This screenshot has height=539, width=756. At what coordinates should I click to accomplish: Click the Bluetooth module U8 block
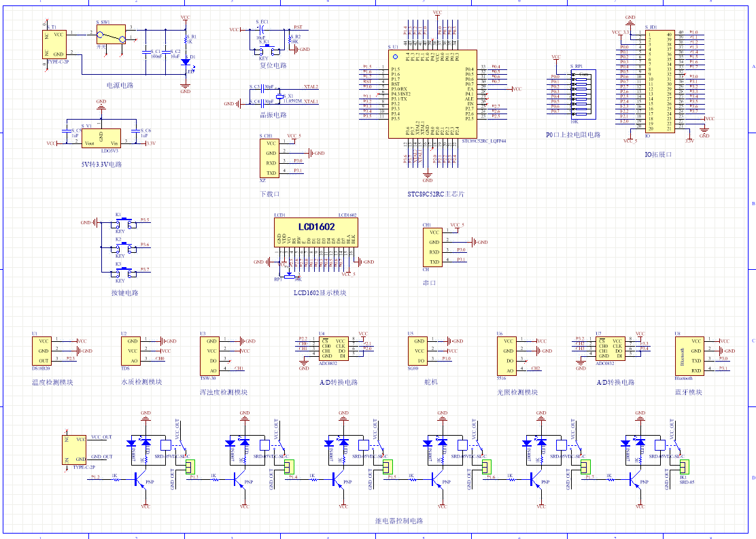click(x=685, y=354)
